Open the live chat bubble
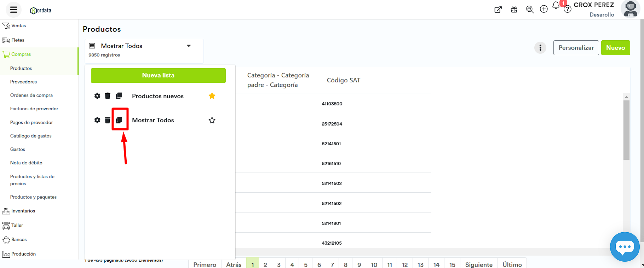The width and height of the screenshot is (644, 268). tap(625, 247)
